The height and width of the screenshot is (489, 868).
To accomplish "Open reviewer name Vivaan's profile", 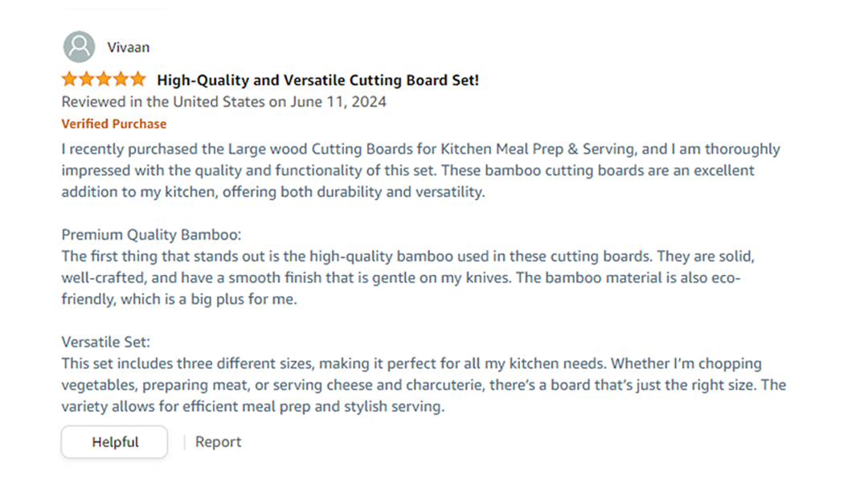I will pyautogui.click(x=129, y=47).
